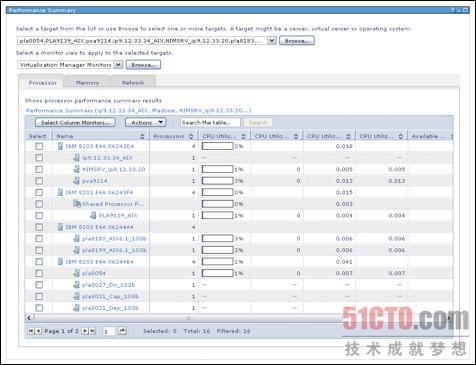Click the PLA9139_AIX server icon
The height and width of the screenshot is (365, 476).
(93, 215)
